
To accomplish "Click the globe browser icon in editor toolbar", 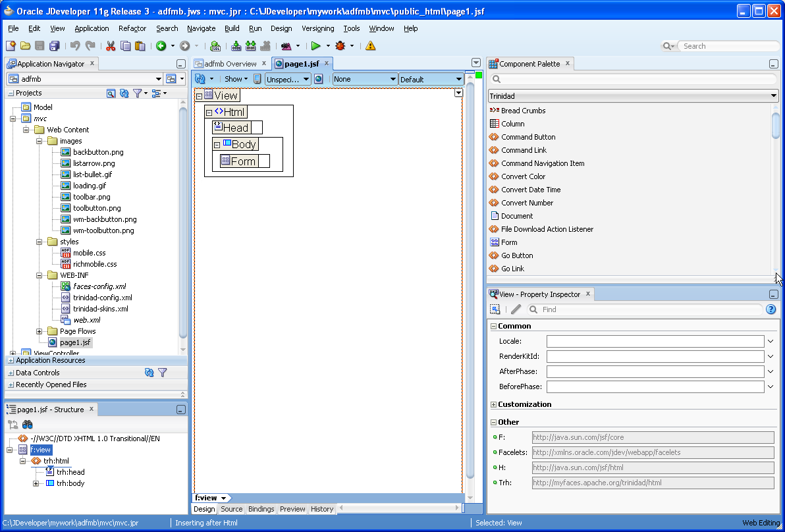I will 318,79.
